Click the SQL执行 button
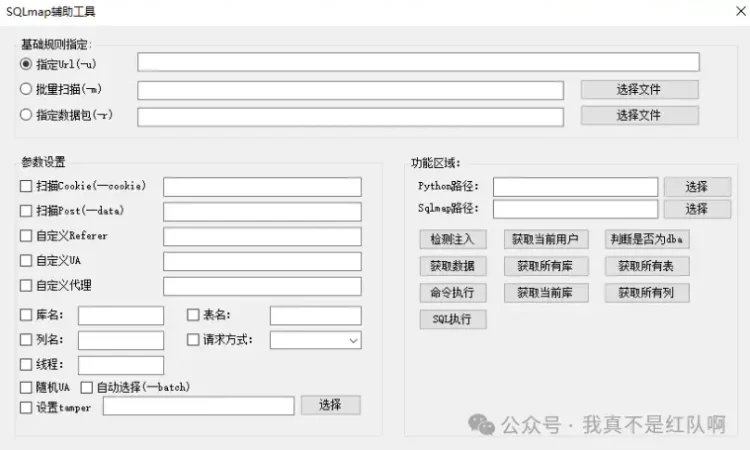The height and width of the screenshot is (450, 750). 453,319
